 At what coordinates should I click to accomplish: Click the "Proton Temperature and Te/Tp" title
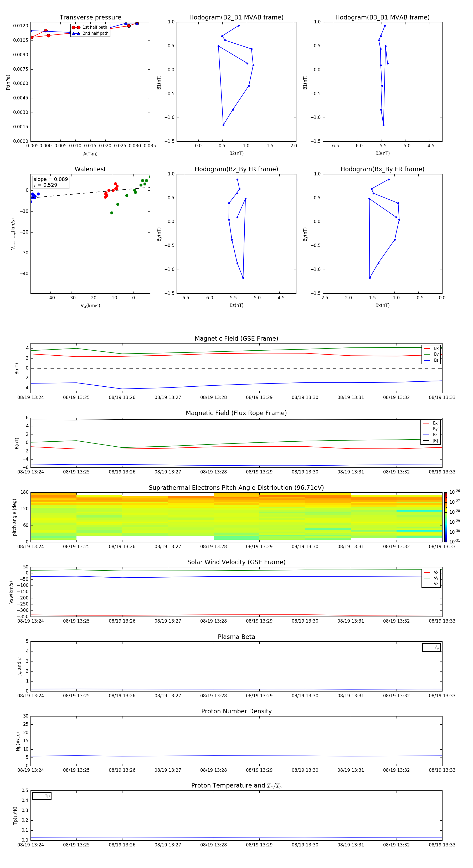tap(236, 786)
